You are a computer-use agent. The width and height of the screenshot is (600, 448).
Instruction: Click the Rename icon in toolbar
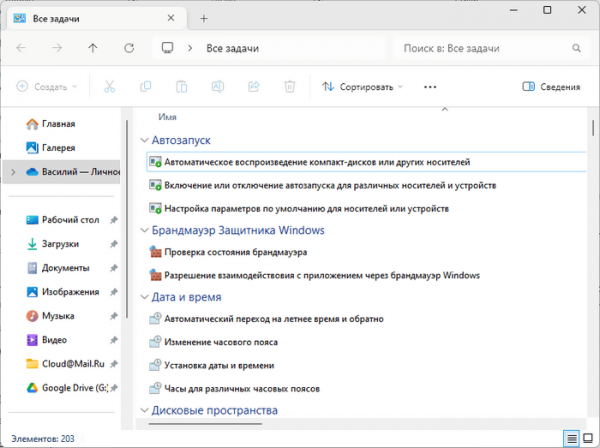(x=218, y=87)
